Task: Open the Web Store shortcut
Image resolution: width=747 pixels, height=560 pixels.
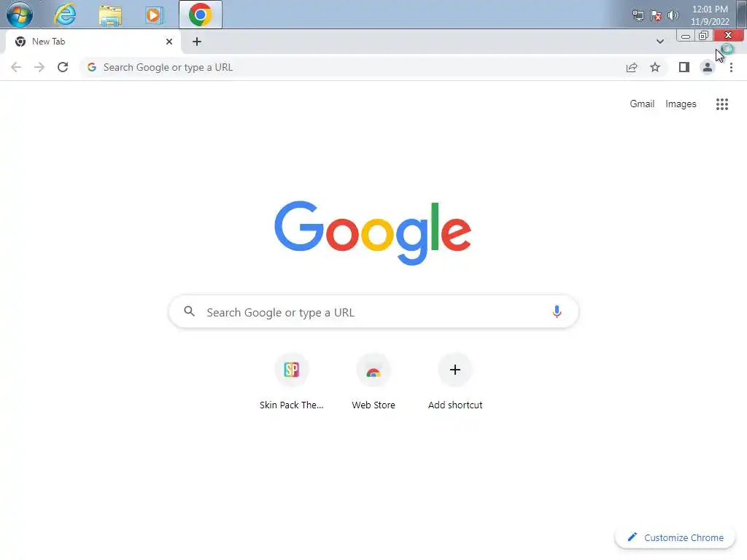Action: (373, 381)
